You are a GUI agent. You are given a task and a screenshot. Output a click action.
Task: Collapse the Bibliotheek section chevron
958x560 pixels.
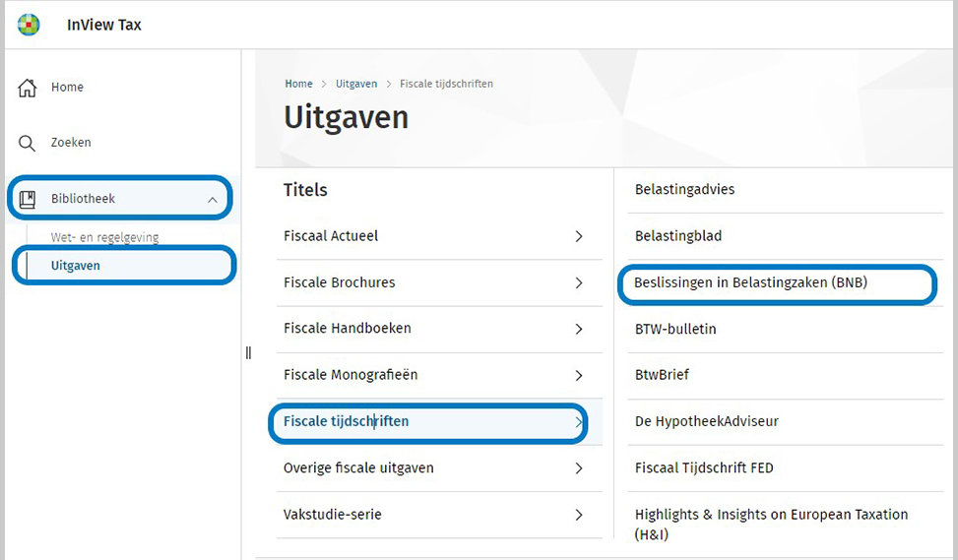click(x=212, y=200)
